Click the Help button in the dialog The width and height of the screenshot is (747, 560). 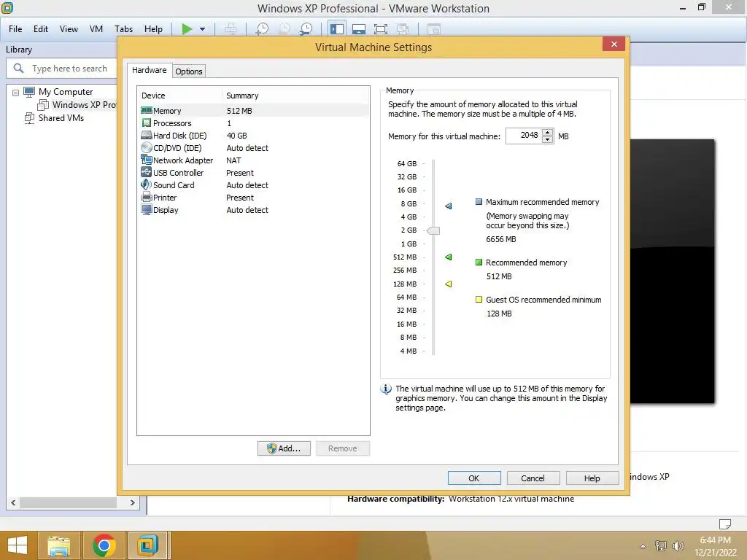[592, 478]
